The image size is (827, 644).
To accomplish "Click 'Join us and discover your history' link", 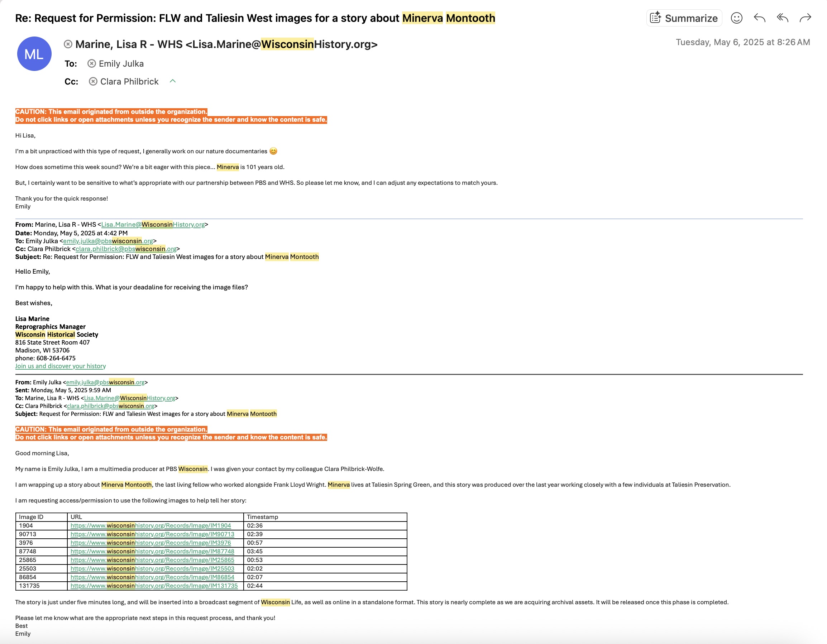I will tap(60, 366).
